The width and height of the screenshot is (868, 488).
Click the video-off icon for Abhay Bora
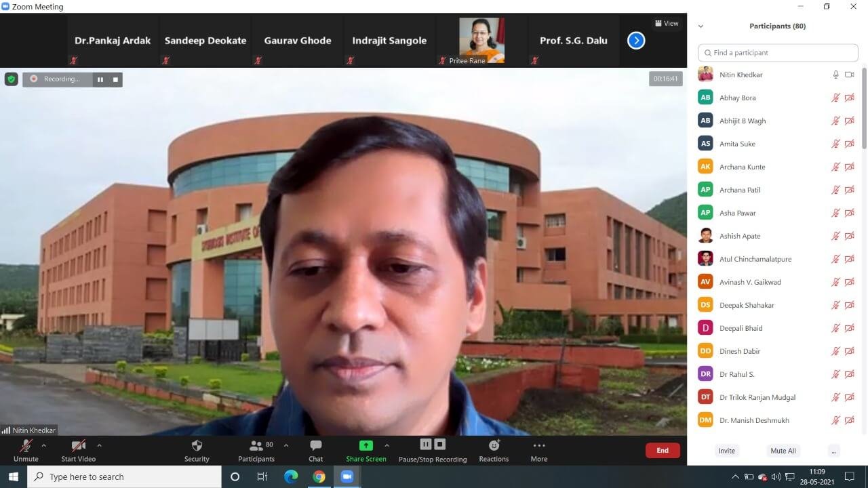(849, 98)
